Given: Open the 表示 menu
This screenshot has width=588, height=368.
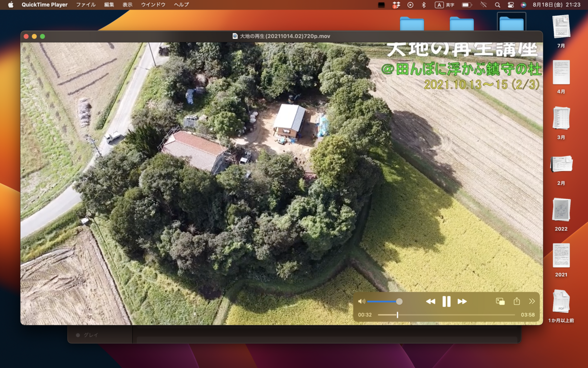Looking at the screenshot, I should [127, 4].
